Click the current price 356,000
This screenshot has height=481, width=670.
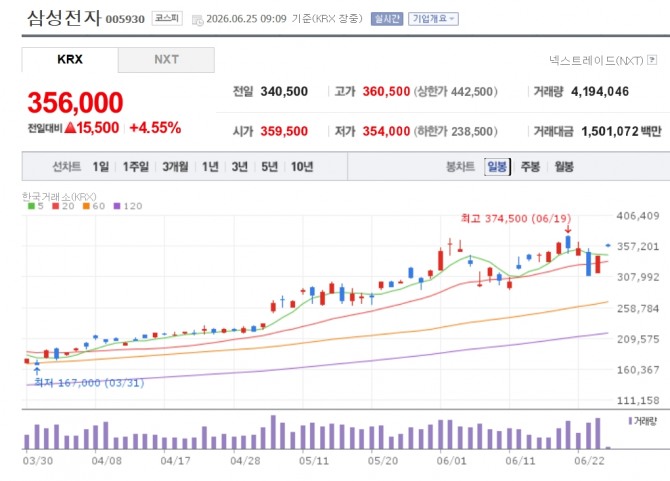tap(75, 103)
